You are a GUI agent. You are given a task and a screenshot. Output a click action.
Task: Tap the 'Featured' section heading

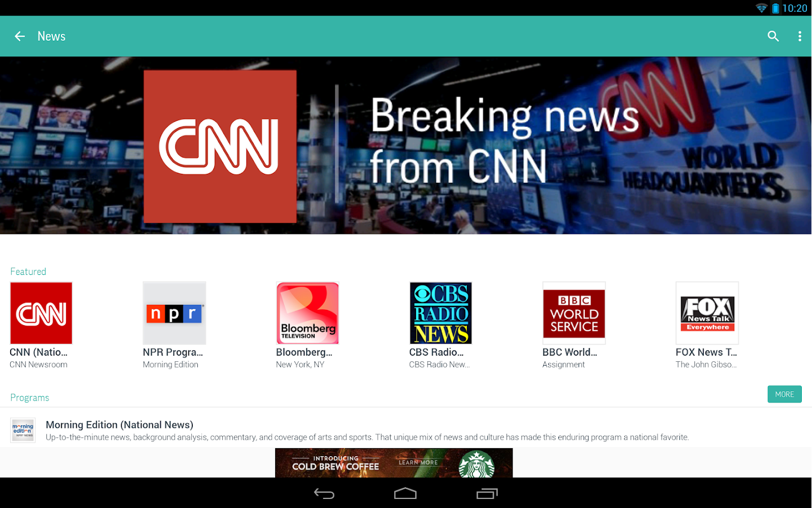coord(28,271)
